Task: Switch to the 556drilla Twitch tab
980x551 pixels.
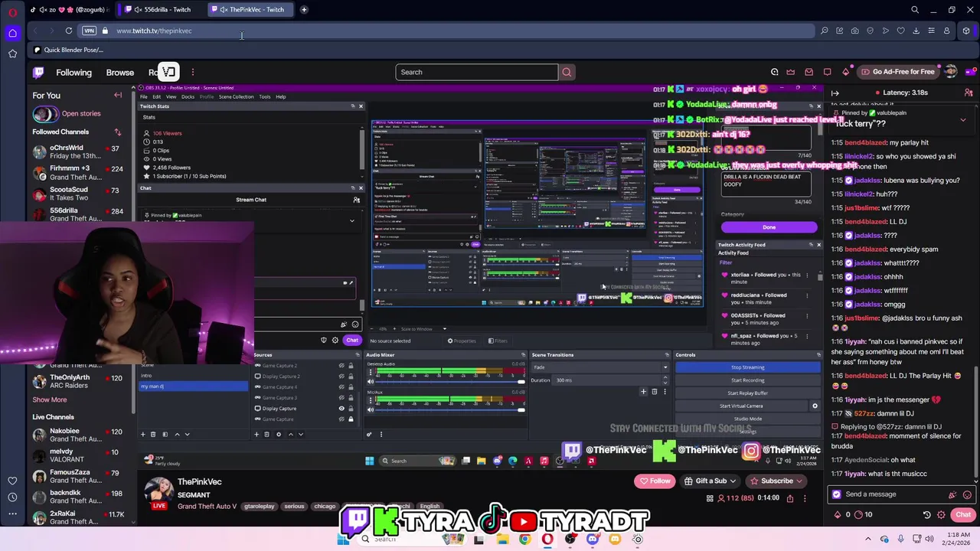Action: [162, 9]
